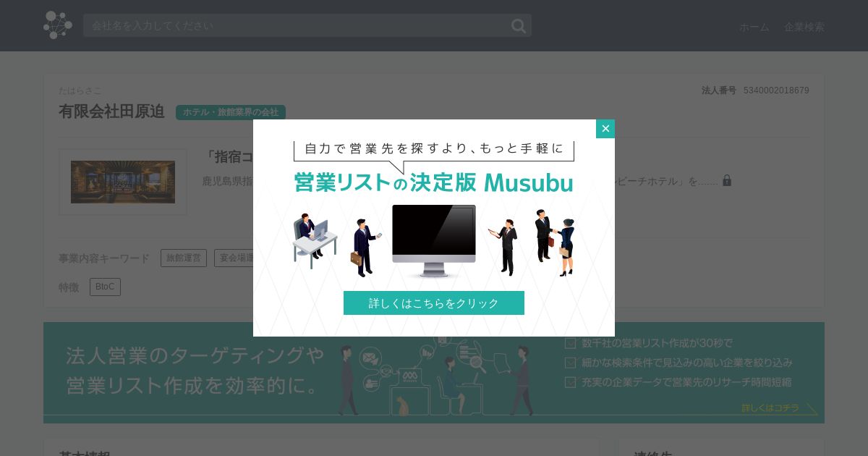Click the lock icon after the description

pyautogui.click(x=727, y=180)
